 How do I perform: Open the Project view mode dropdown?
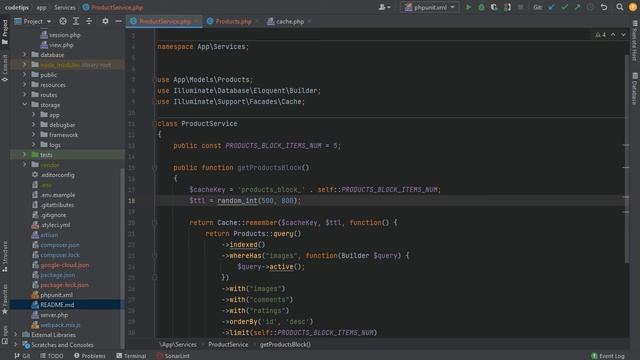tap(33, 21)
